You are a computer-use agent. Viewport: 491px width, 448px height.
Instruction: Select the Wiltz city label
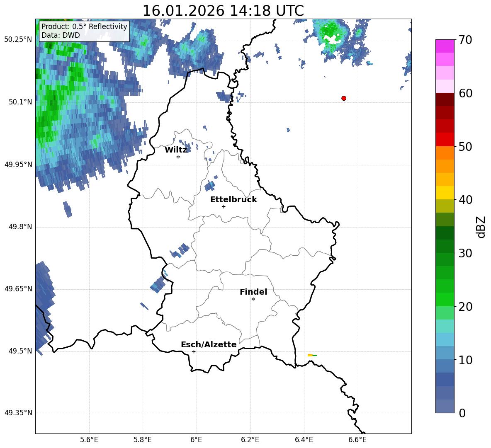[x=176, y=150]
